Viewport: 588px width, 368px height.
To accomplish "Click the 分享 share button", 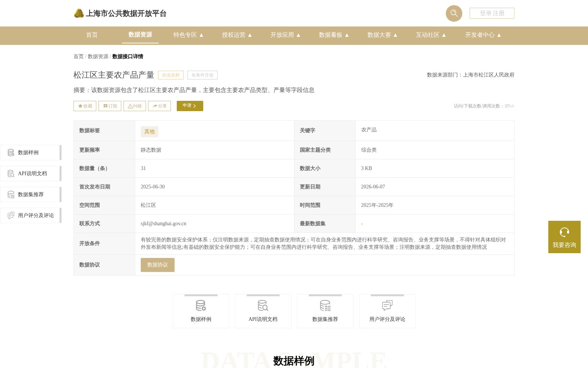I will [159, 106].
